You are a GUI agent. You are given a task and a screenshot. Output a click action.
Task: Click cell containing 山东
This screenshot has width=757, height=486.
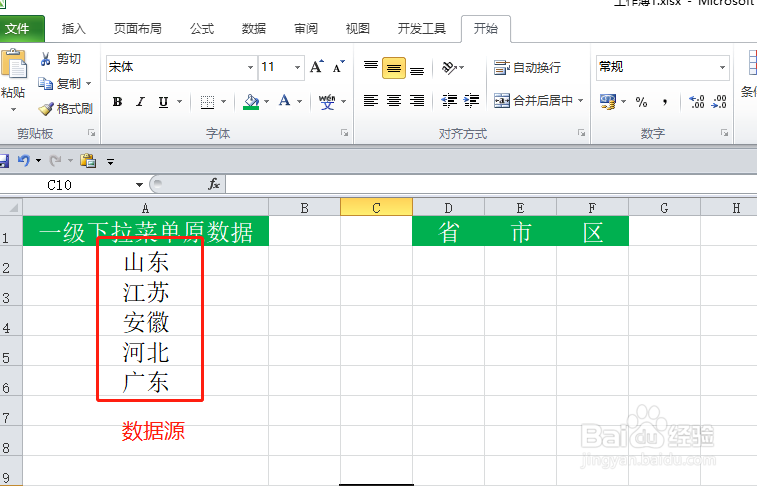(x=146, y=262)
